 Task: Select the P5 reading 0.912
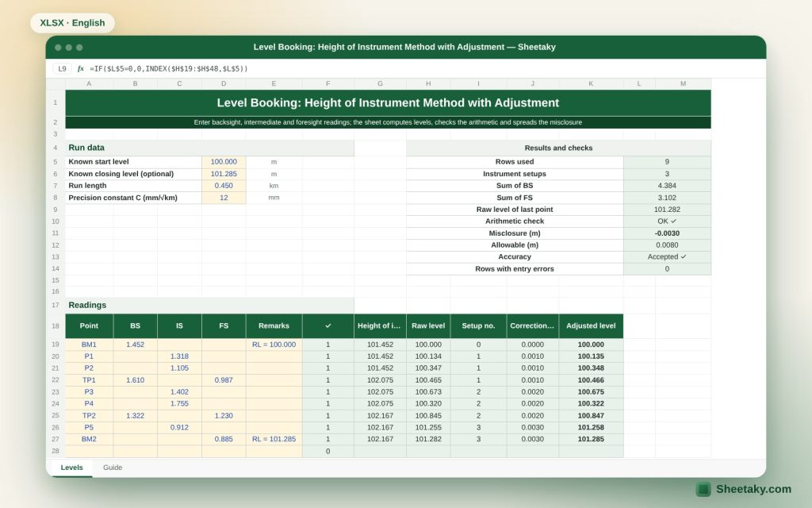coord(179,428)
